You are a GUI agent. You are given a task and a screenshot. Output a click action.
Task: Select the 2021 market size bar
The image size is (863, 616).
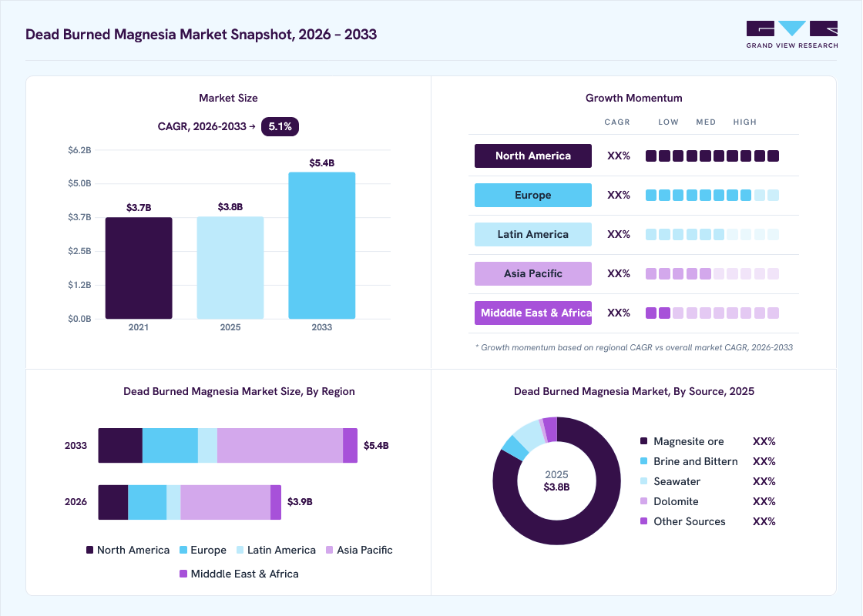(139, 268)
